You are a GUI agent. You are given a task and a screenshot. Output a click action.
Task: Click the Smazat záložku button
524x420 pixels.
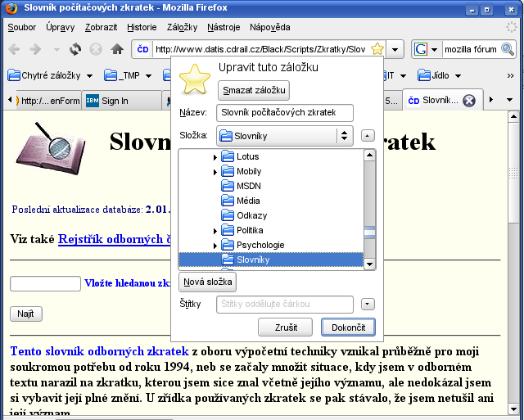(254, 90)
